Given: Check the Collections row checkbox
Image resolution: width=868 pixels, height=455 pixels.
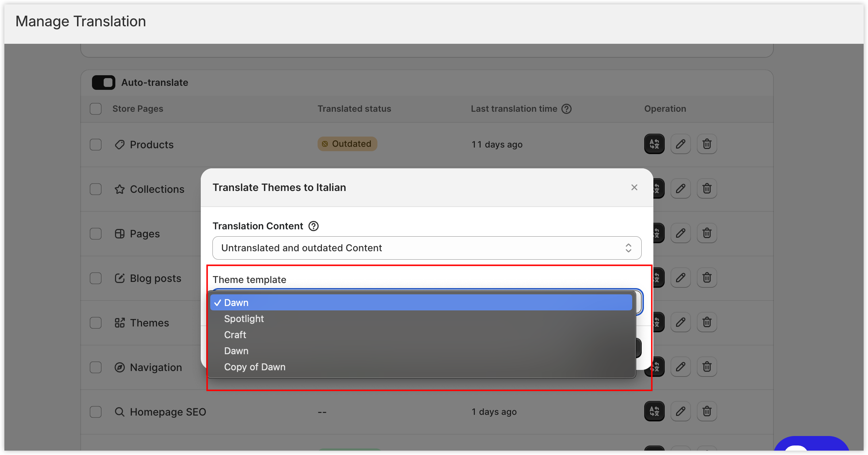Looking at the screenshot, I should point(96,189).
